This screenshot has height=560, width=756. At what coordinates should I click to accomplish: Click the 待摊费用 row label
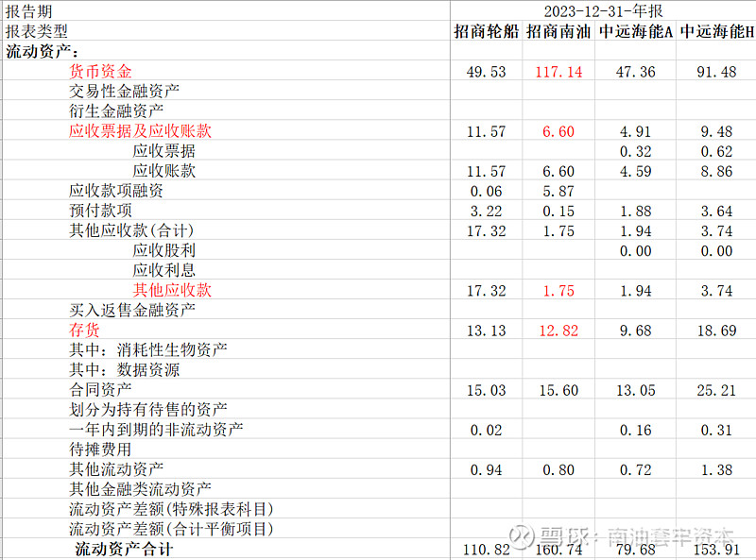100,450
